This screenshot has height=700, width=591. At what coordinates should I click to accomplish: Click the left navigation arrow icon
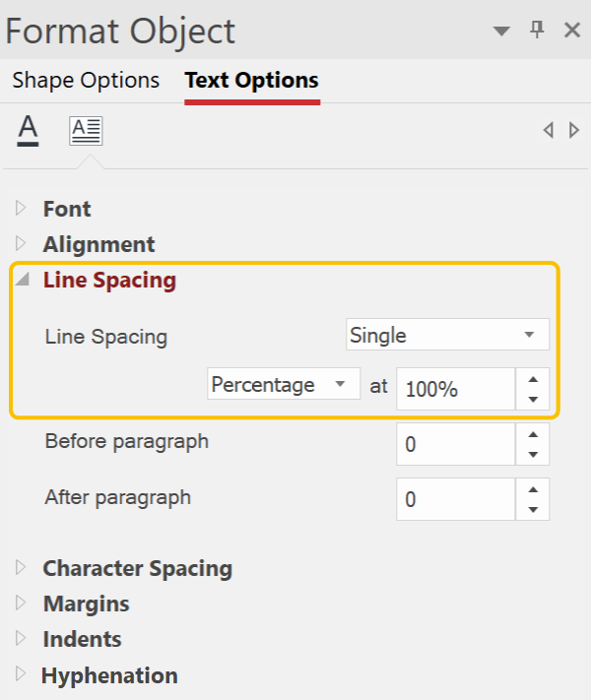point(549,130)
